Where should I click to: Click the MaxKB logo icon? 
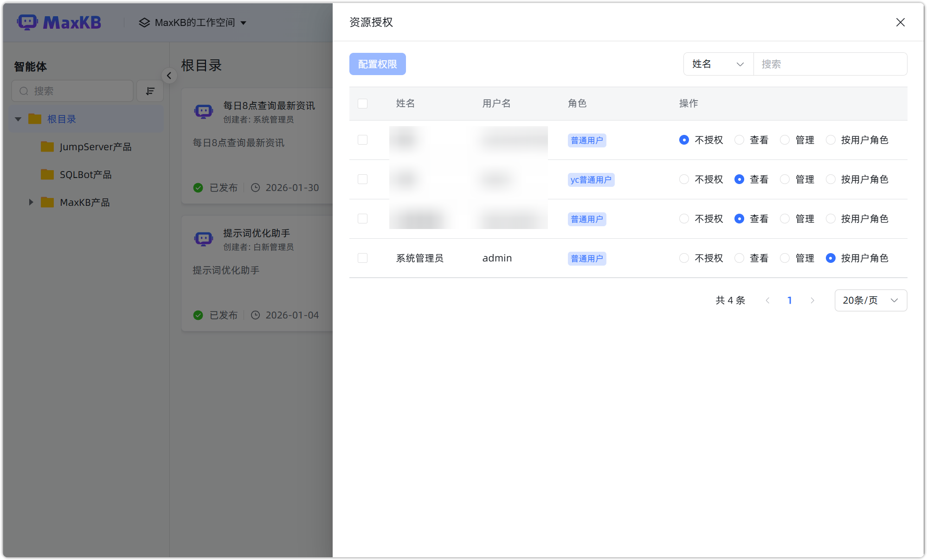pos(27,22)
